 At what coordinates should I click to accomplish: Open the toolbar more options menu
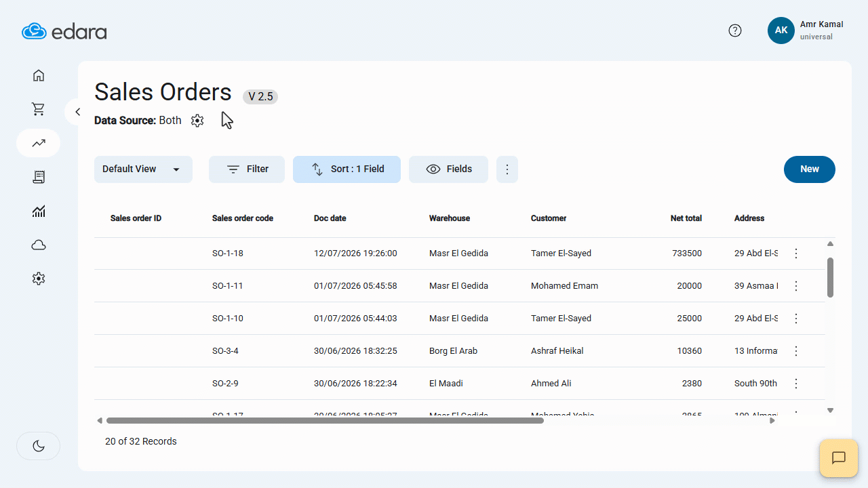507,169
